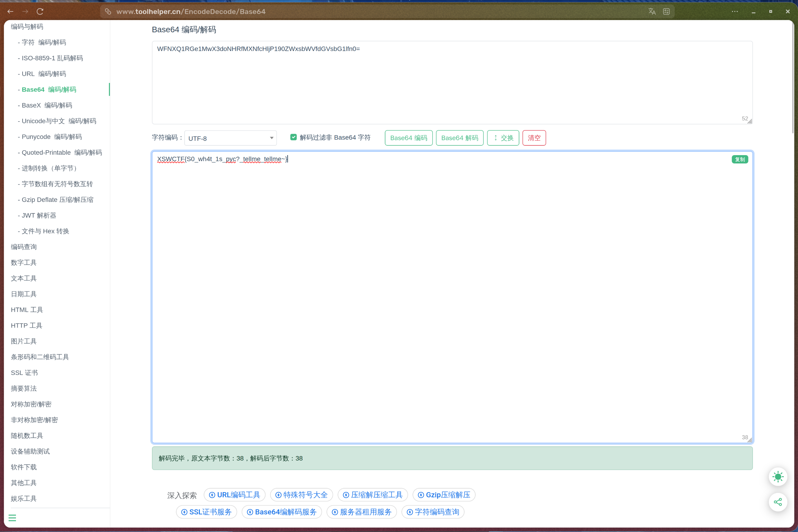Click the page link icon in address bar
This screenshot has width=798, height=532.
click(108, 11)
